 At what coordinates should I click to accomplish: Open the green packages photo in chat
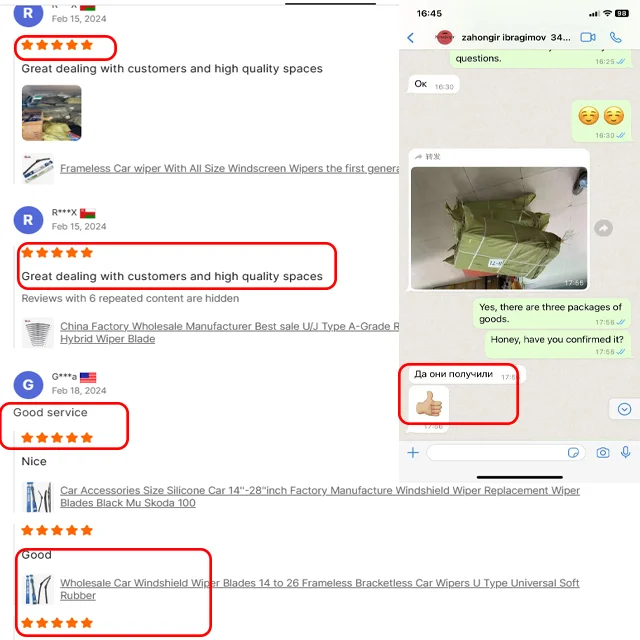coord(499,228)
